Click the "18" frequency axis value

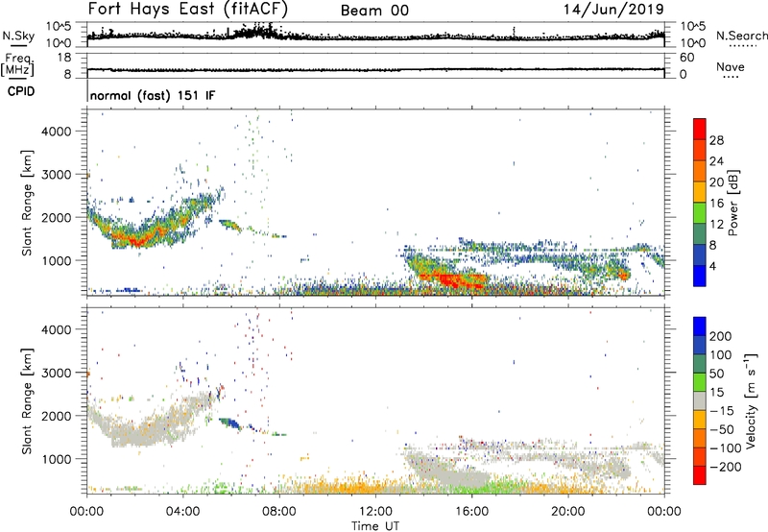[64, 58]
